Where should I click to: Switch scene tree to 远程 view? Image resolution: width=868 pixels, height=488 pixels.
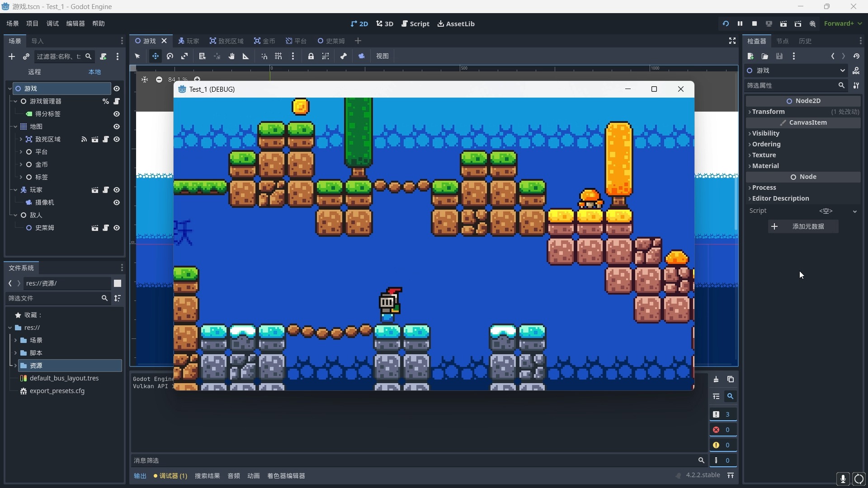coord(34,72)
